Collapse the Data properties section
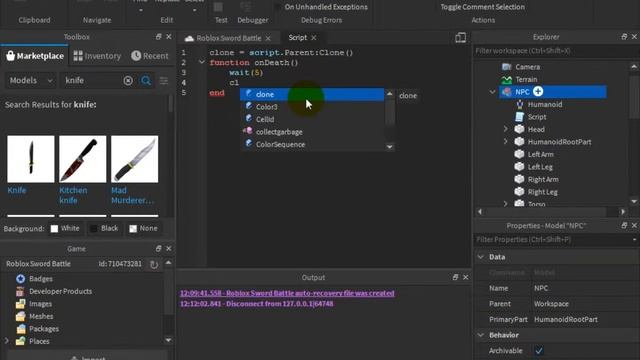 [x=481, y=257]
